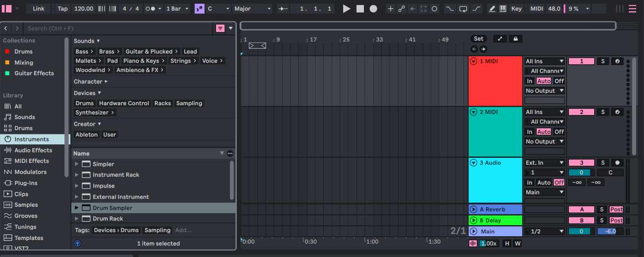The image size is (644, 257).
Task: Click the Stop button in transport
Action: click(360, 9)
